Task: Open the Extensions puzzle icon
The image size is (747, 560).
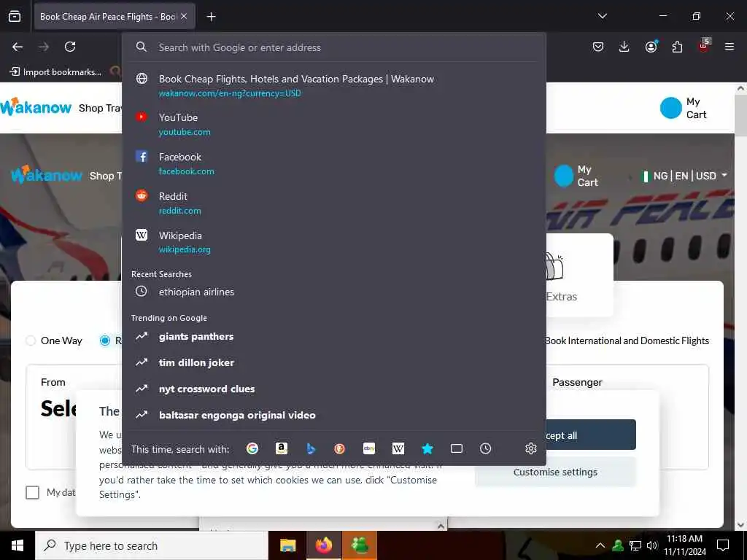Action: pos(677,47)
